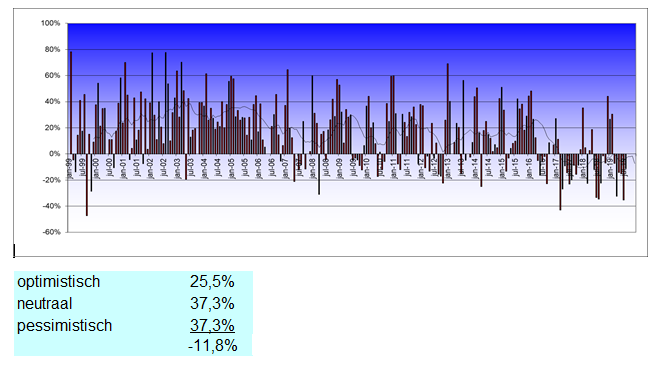This screenshot has height=371, width=661.
Task: Click the 0% y-axis label
Action: pyautogui.click(x=54, y=154)
